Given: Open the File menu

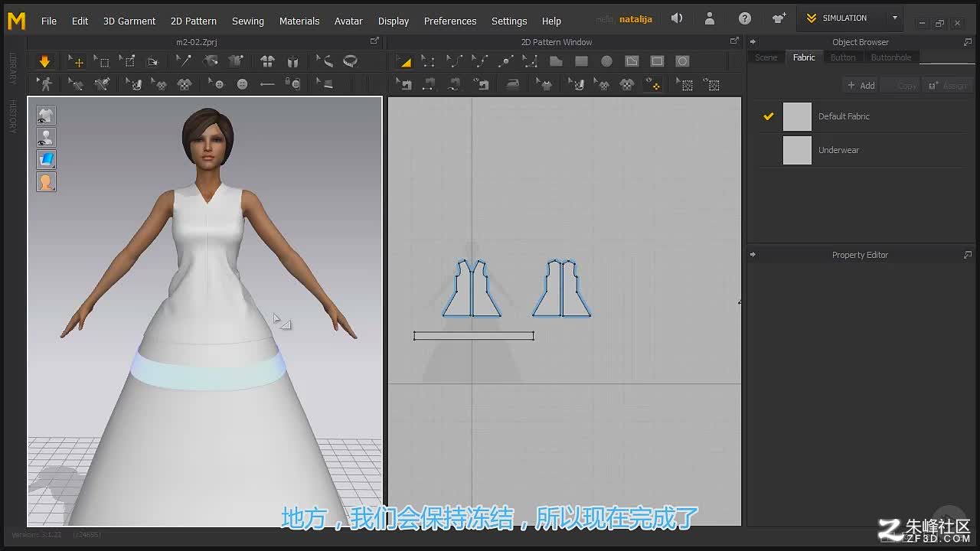Looking at the screenshot, I should pyautogui.click(x=49, y=21).
